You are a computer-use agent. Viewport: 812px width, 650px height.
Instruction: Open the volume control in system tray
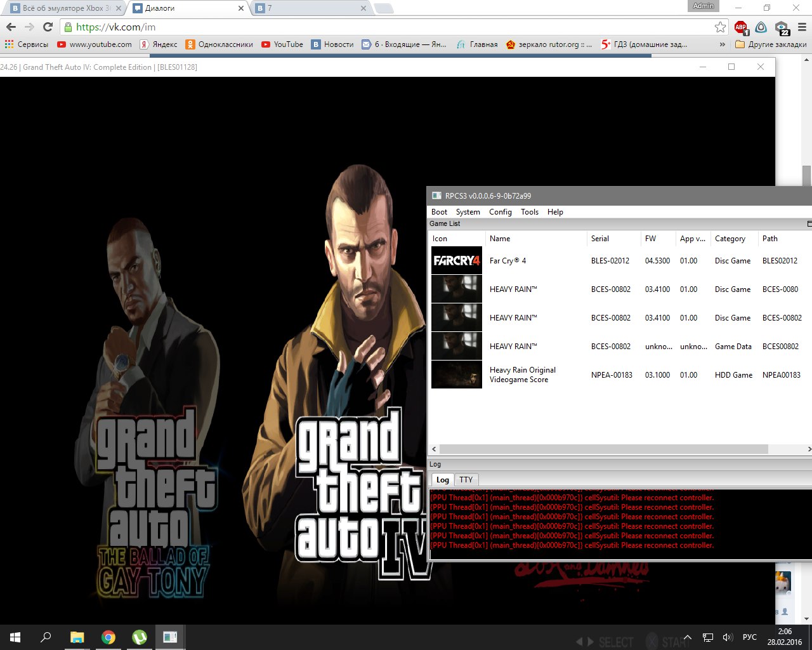728,637
